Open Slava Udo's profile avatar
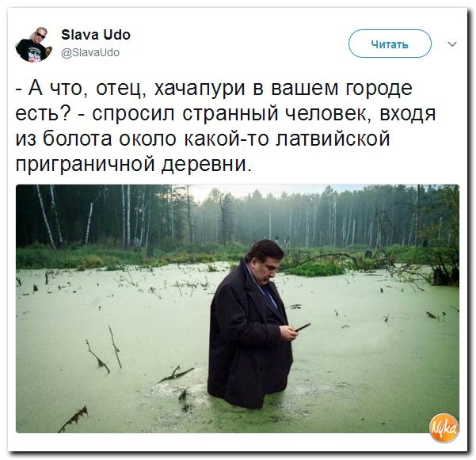Image resolution: width=476 pixels, height=460 pixels. click(33, 44)
